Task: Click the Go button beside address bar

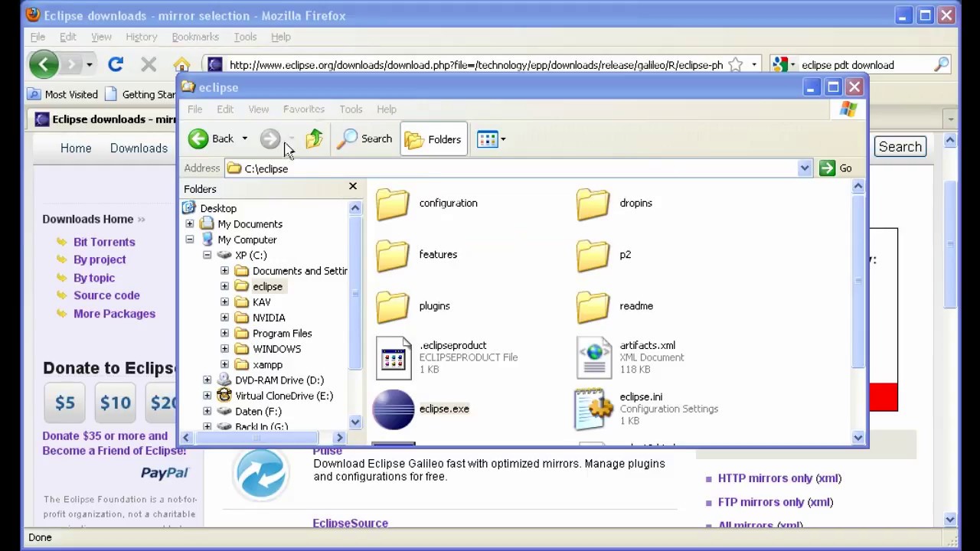Action: (x=836, y=168)
